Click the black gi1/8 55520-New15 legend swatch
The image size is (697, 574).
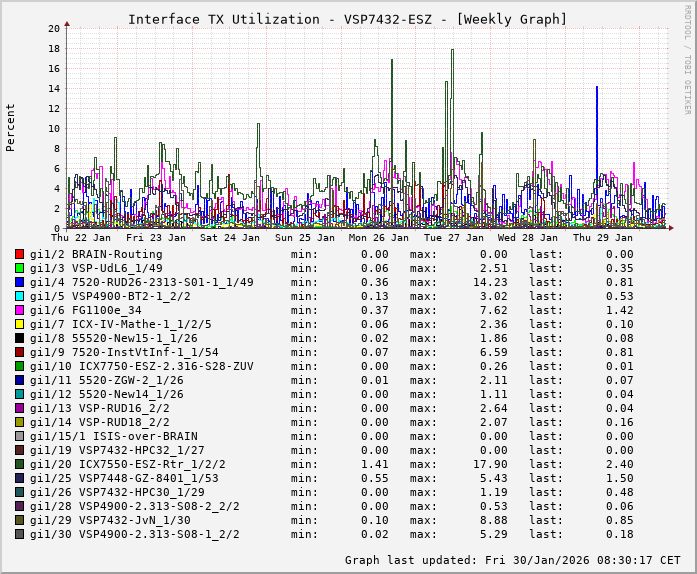20,338
